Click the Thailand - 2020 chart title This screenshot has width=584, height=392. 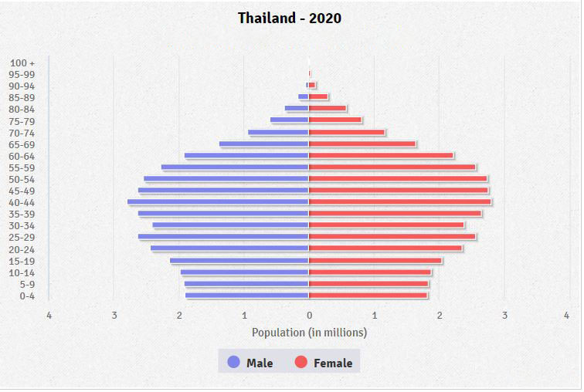pos(290,18)
